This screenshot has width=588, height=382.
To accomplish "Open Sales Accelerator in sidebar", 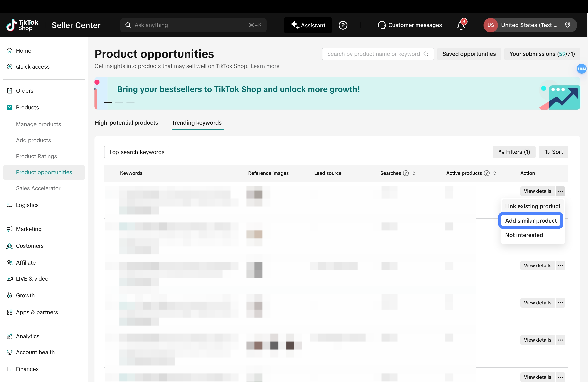I will (x=38, y=188).
